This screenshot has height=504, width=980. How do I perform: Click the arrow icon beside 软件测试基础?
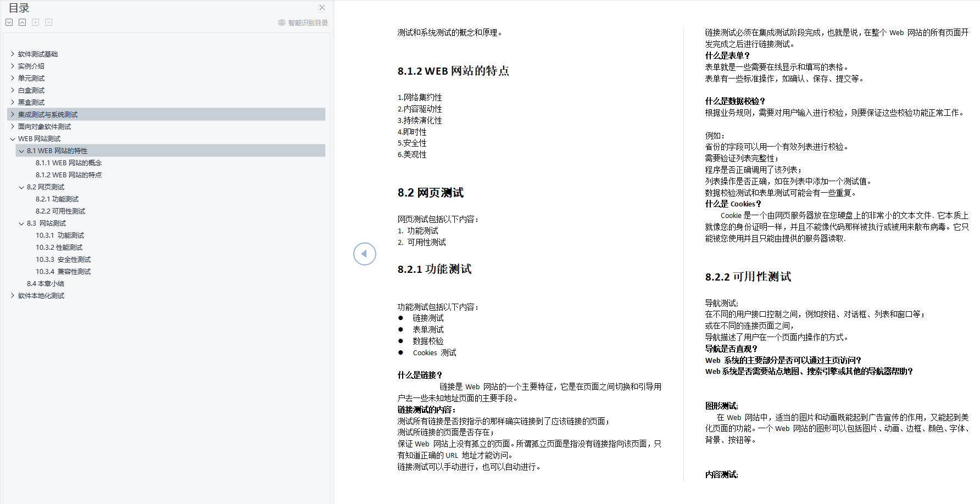pyautogui.click(x=13, y=54)
